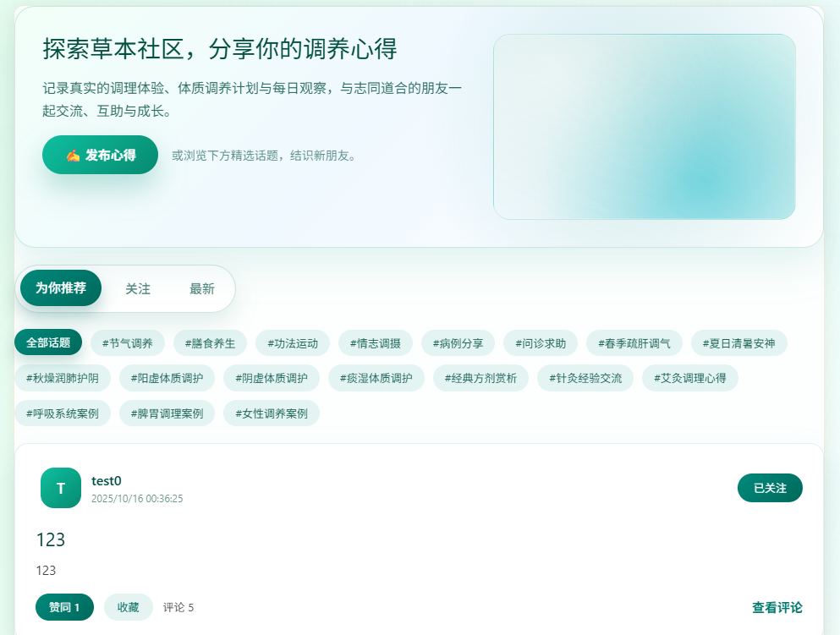This screenshot has height=635, width=840.
Task: Click the 发布心得 publish button
Action: click(x=100, y=156)
